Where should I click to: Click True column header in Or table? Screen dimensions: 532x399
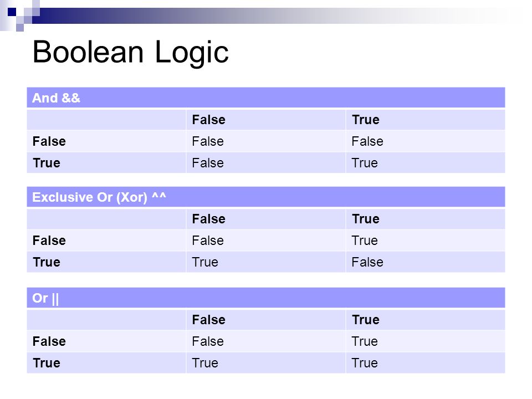click(366, 320)
